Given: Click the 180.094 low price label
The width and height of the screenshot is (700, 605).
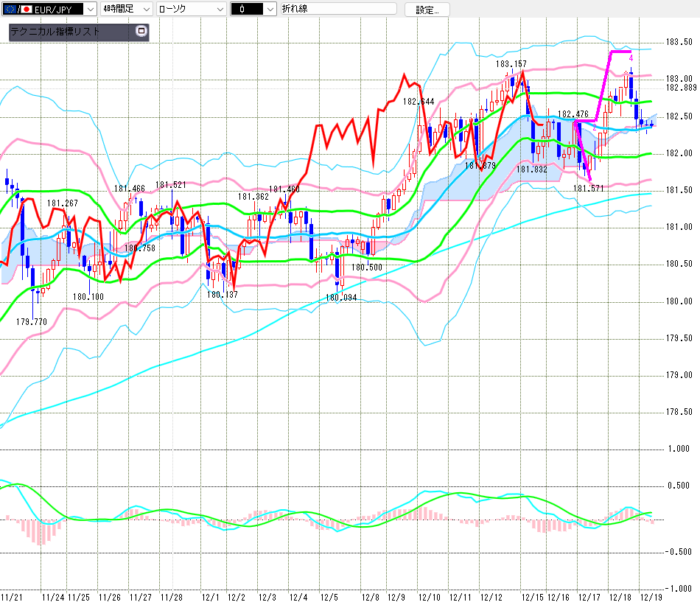Looking at the screenshot, I should click(340, 298).
